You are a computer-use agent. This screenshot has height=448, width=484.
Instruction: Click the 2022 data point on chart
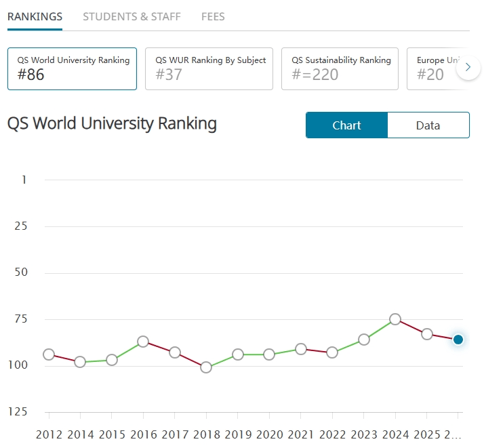coord(332,352)
